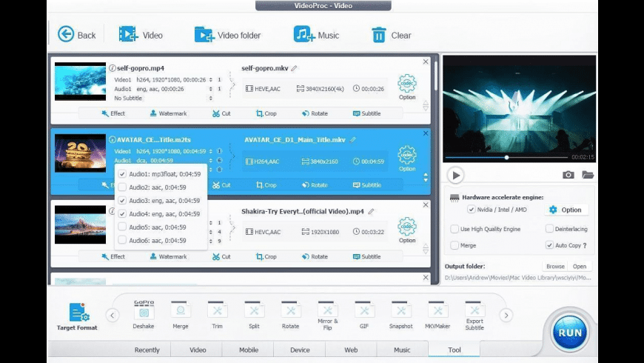Switch to the Recently tab
This screenshot has height=363, width=644.
tap(147, 350)
